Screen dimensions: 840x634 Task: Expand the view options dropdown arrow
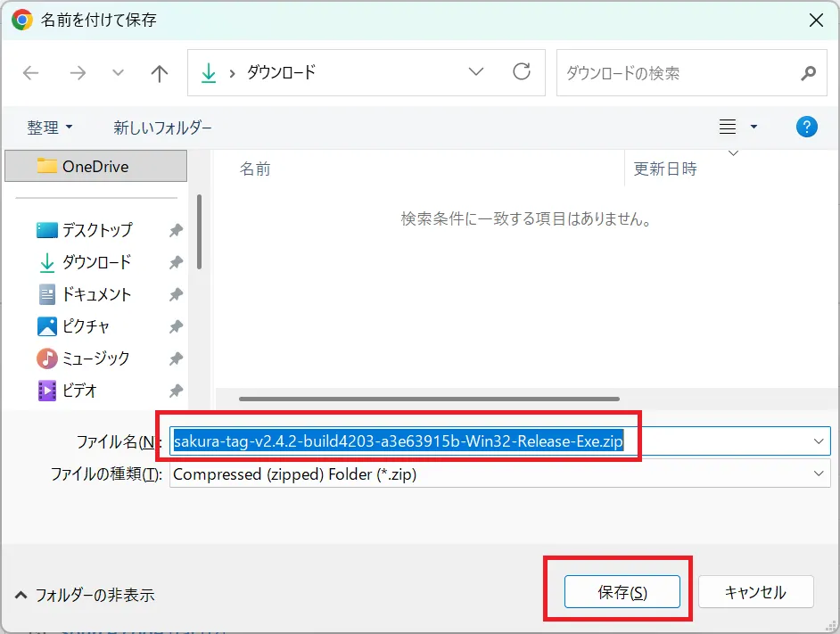tap(754, 127)
